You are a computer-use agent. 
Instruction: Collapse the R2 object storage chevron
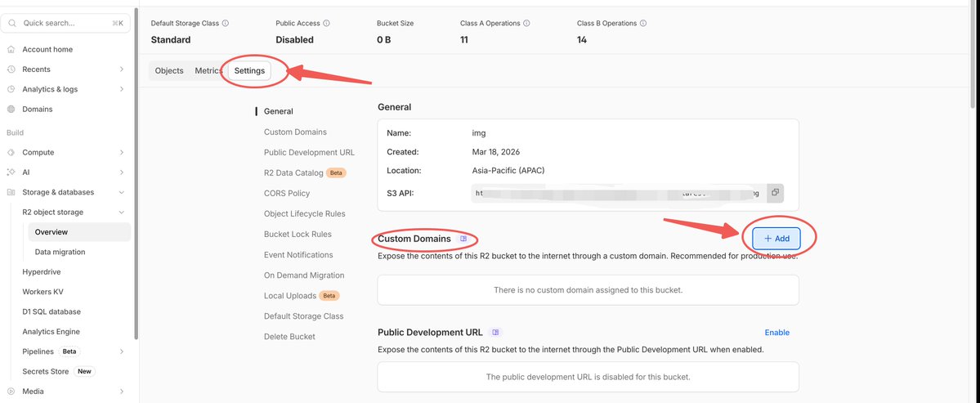[121, 213]
